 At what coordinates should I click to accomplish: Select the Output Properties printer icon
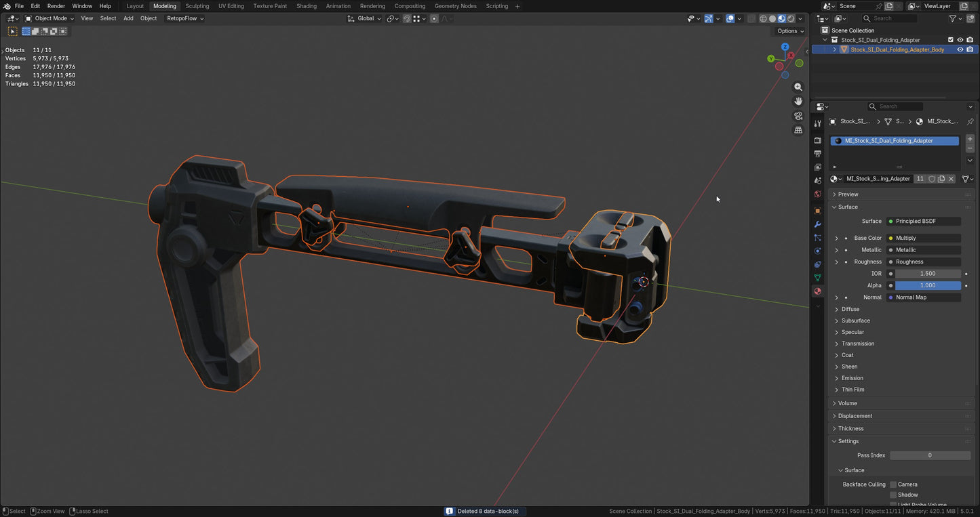[x=817, y=153]
